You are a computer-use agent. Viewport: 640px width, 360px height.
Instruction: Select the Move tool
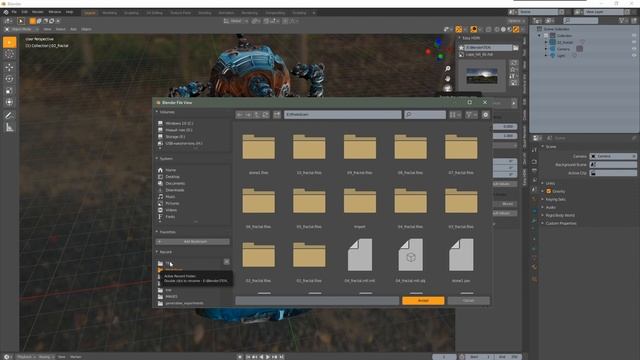10,67
